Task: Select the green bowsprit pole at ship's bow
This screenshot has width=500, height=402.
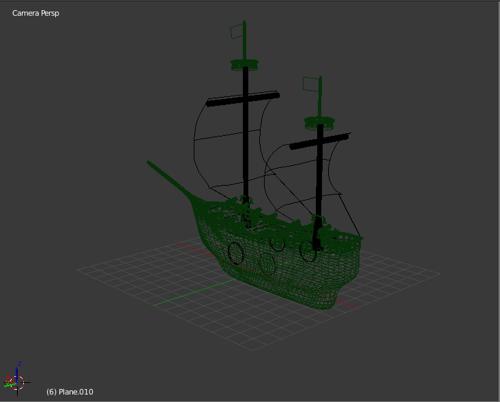Action: coord(170,179)
